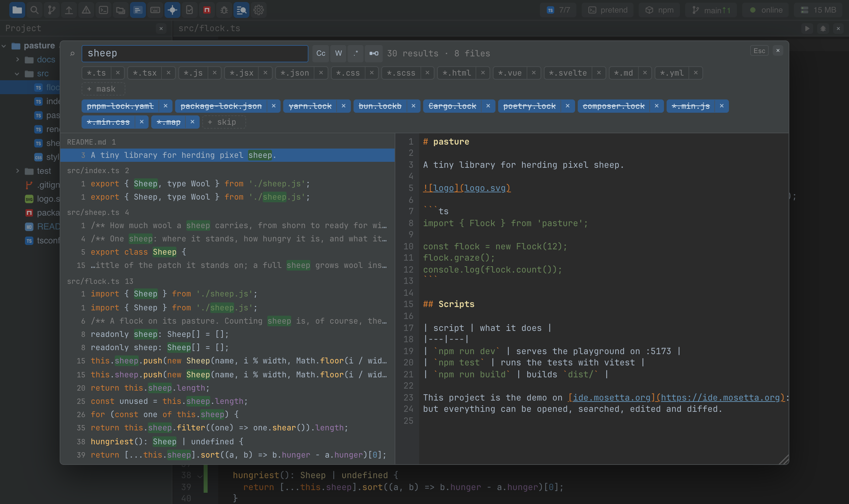This screenshot has width=849, height=504.
Task: Remove the *.ts file mask chip
Action: 117,73
